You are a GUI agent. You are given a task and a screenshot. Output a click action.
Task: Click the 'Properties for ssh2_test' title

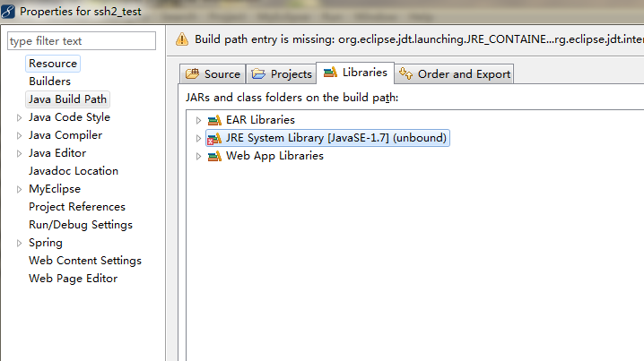[81, 12]
